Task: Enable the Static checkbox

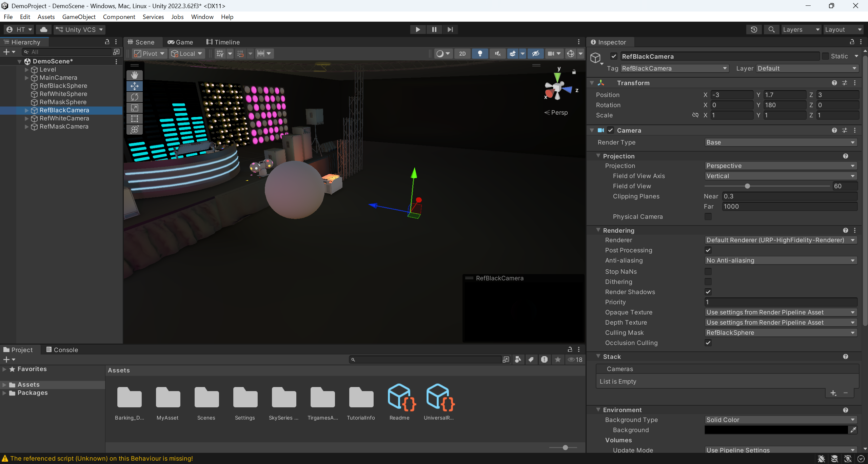Action: pyautogui.click(x=825, y=56)
